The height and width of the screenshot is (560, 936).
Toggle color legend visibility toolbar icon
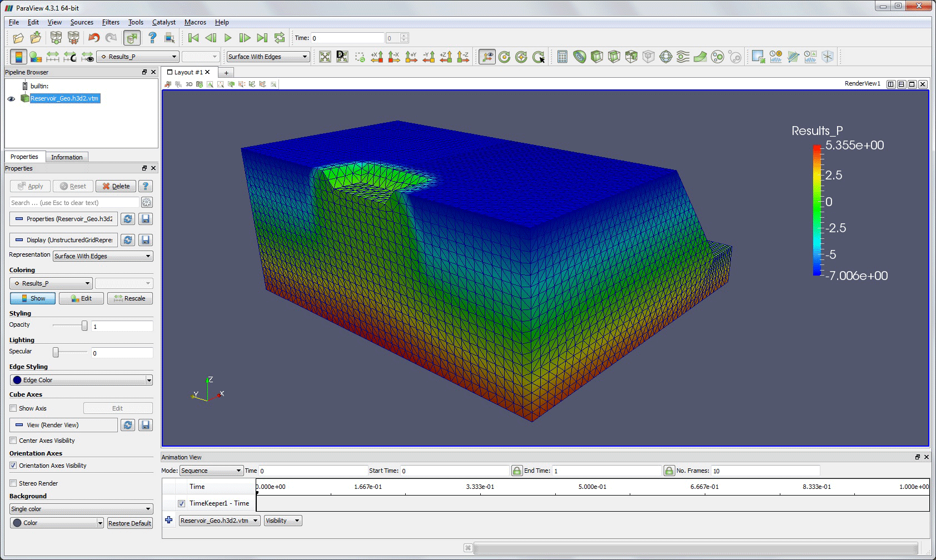pyautogui.click(x=18, y=57)
